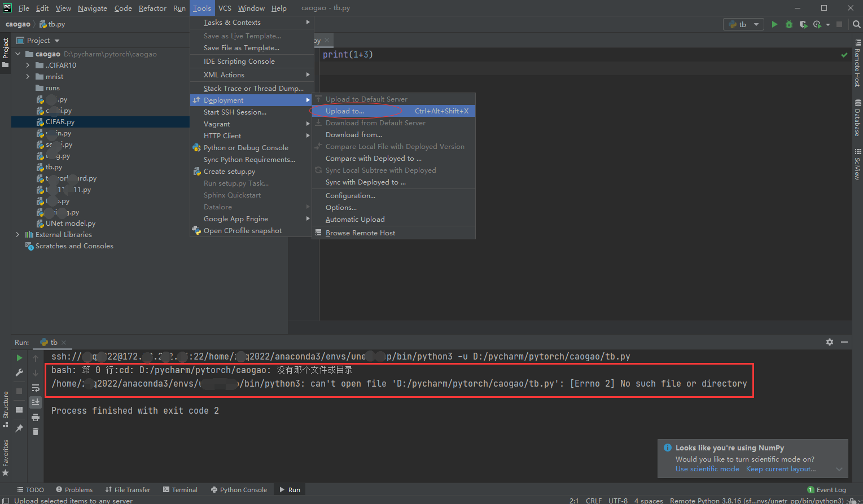The image size is (863, 504).
Task: Choose Upload to... in Deployment submenu
Action: (393, 111)
